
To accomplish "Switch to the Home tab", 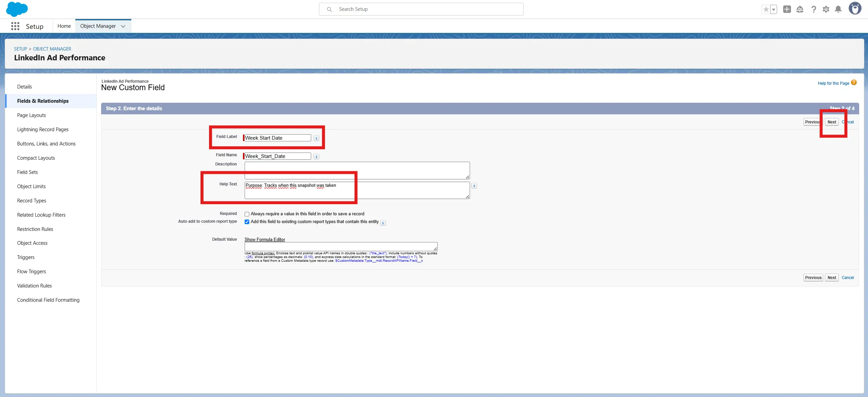I will click(x=64, y=26).
